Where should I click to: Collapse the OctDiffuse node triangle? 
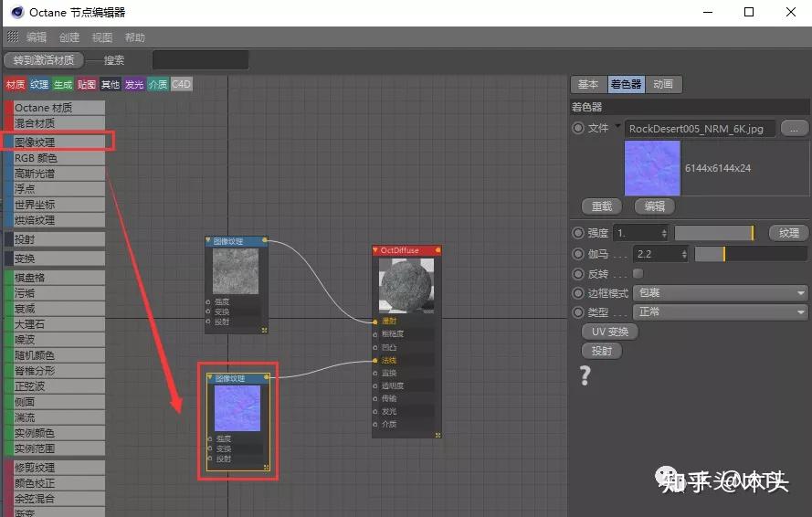(x=375, y=250)
